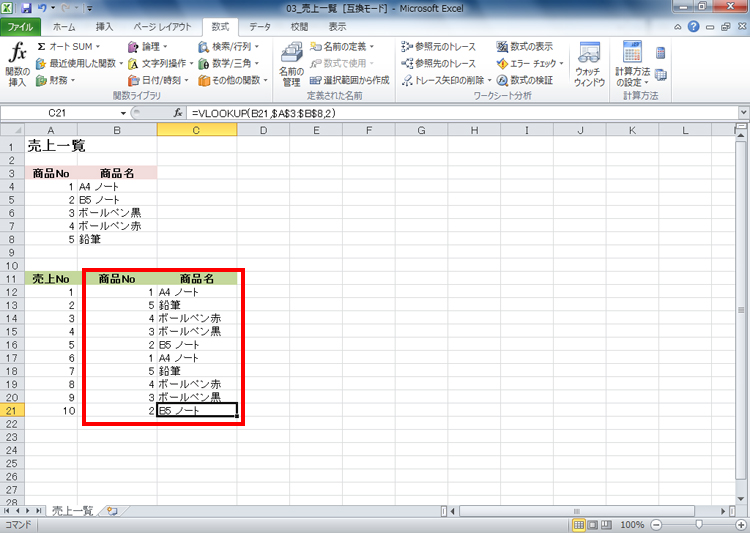Open Excel Help question mark icon
This screenshot has height=533, width=750.
(694, 27)
